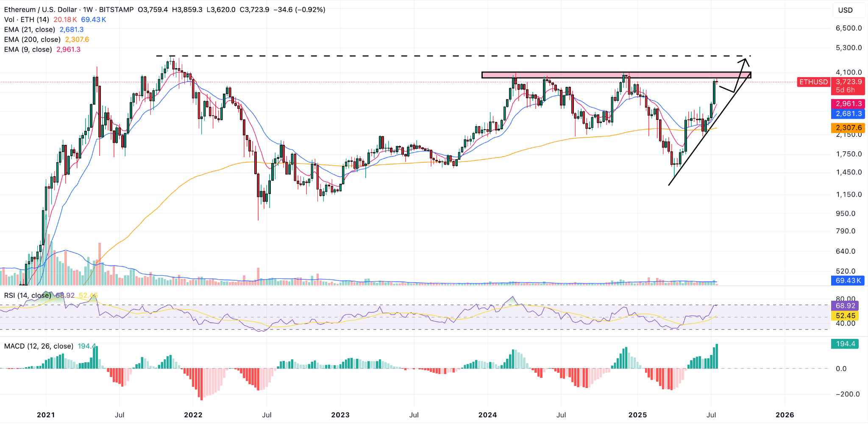Select the RSI (14, close) indicator legend

point(28,295)
